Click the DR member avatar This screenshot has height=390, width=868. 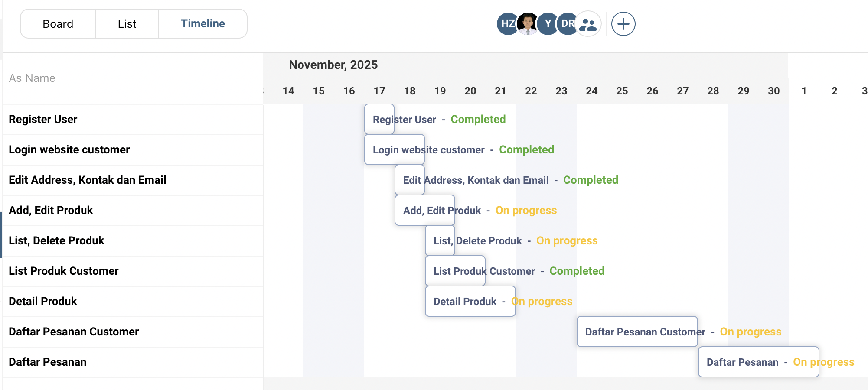(566, 24)
